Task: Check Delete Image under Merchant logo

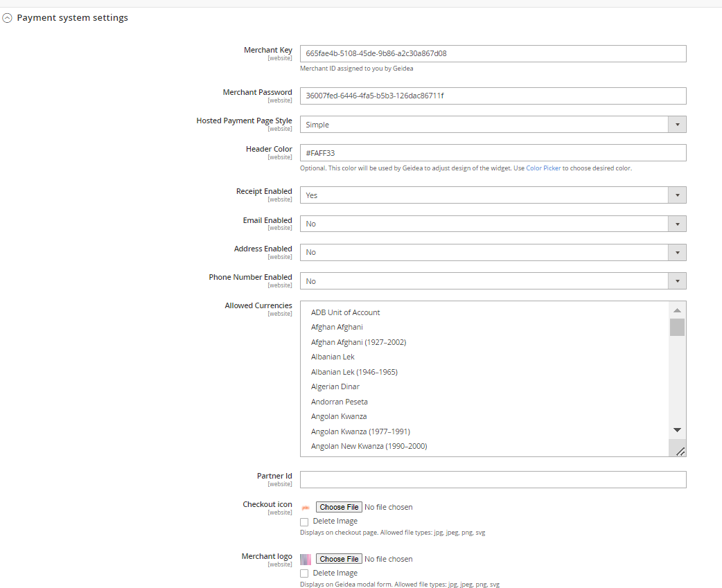Action: [x=304, y=573]
